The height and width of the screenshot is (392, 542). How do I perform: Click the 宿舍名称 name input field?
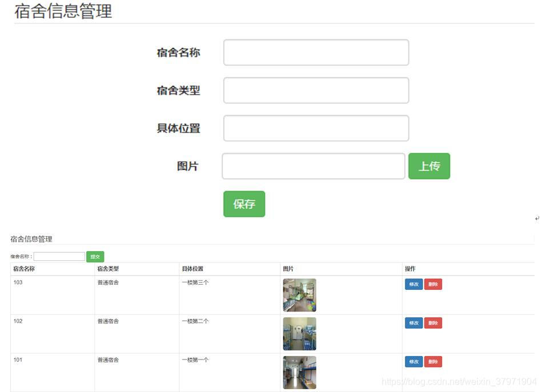pyautogui.click(x=315, y=52)
